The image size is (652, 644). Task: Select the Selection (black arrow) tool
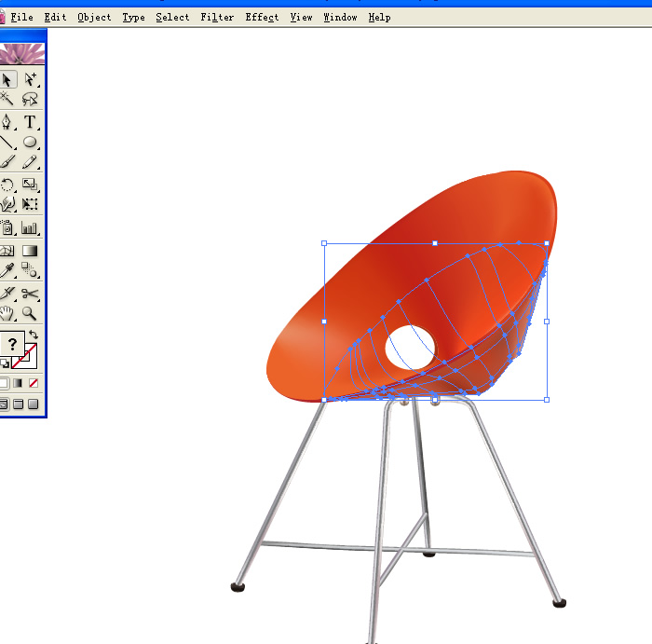pyautogui.click(x=7, y=79)
